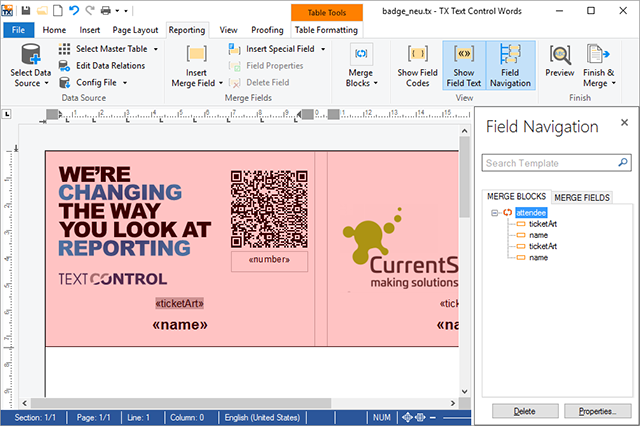This screenshot has width=640, height=426.
Task: Click the attendee merge block loop icon
Action: [x=507, y=213]
